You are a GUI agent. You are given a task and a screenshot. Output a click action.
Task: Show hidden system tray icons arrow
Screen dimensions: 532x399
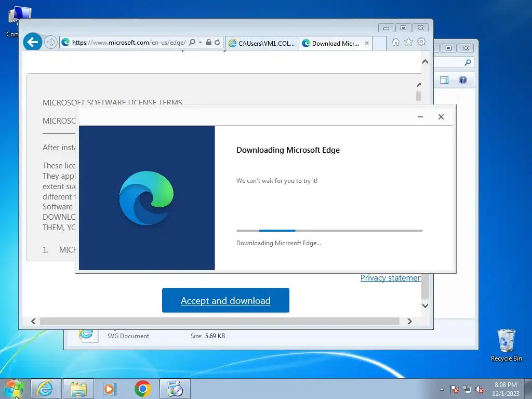coord(442,389)
